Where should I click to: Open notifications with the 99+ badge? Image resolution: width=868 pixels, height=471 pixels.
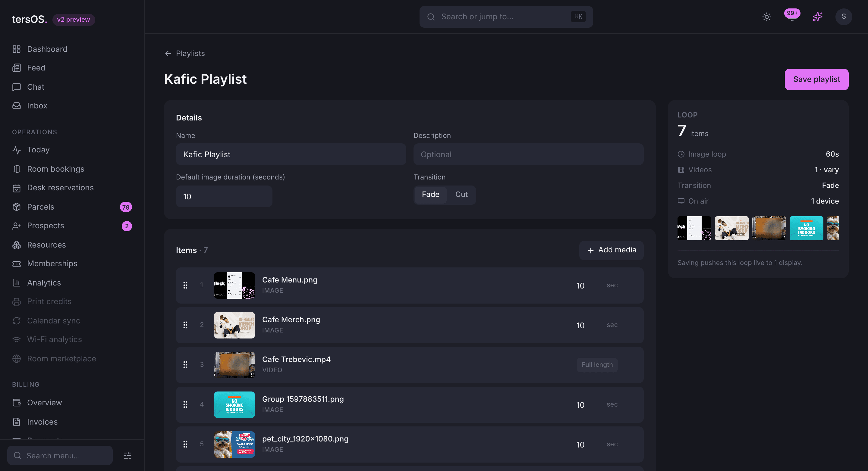pyautogui.click(x=792, y=15)
